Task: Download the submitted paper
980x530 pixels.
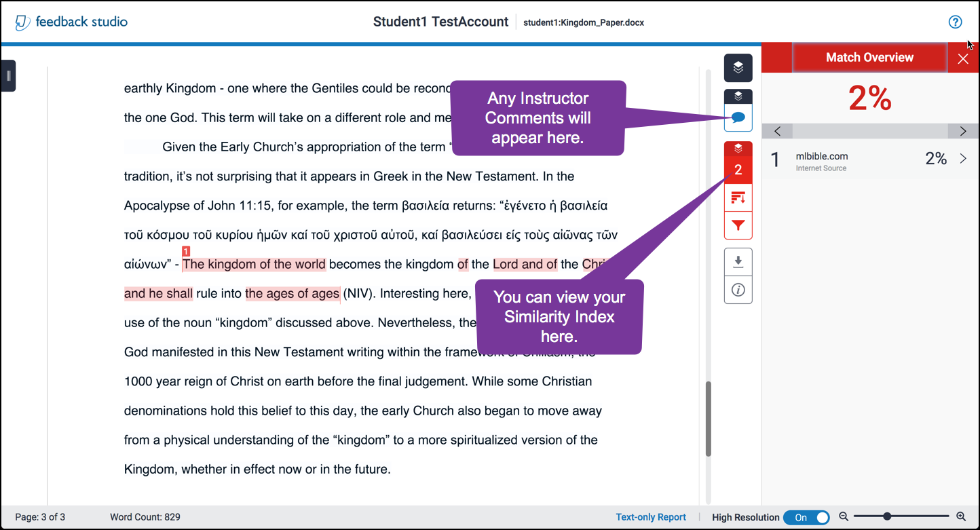Action: pos(738,261)
